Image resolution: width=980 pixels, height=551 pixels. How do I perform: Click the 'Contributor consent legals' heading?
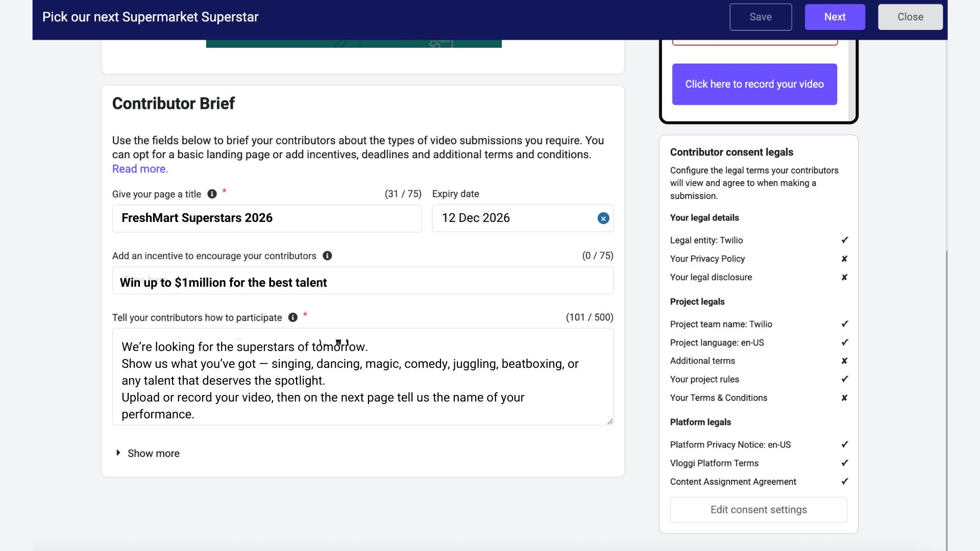[x=731, y=152]
